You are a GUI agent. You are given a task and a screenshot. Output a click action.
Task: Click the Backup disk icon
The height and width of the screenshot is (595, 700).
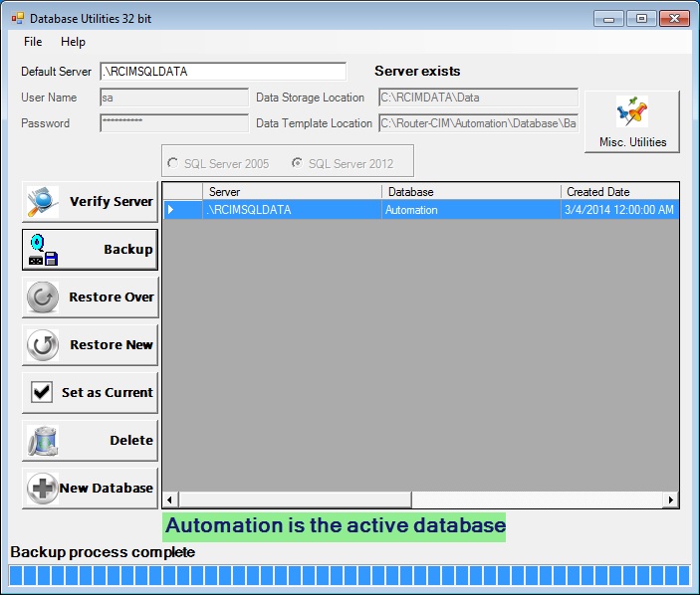click(x=43, y=250)
